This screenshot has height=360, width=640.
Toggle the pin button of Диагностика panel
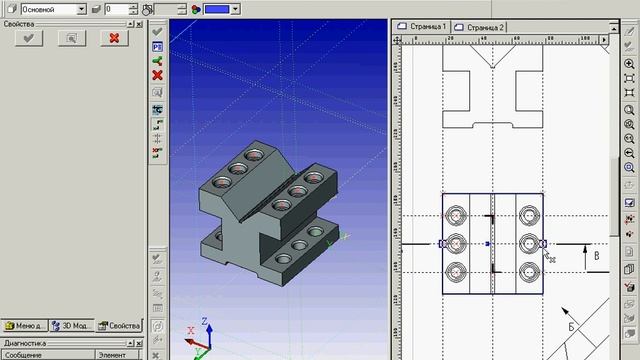pyautogui.click(x=130, y=343)
